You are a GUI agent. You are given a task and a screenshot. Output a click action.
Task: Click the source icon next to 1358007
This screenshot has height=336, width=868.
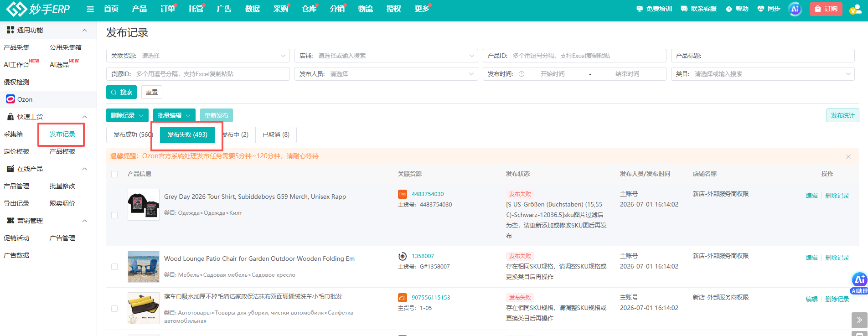point(403,256)
